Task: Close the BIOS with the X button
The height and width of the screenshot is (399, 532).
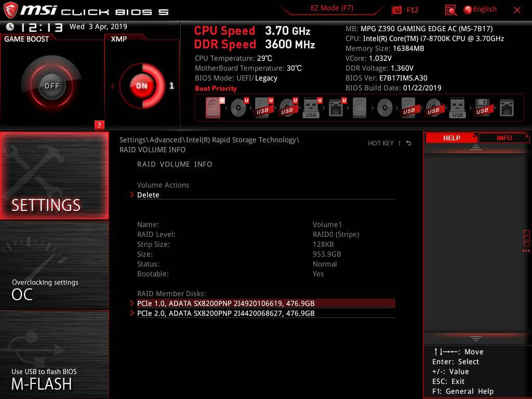Action: [517, 10]
